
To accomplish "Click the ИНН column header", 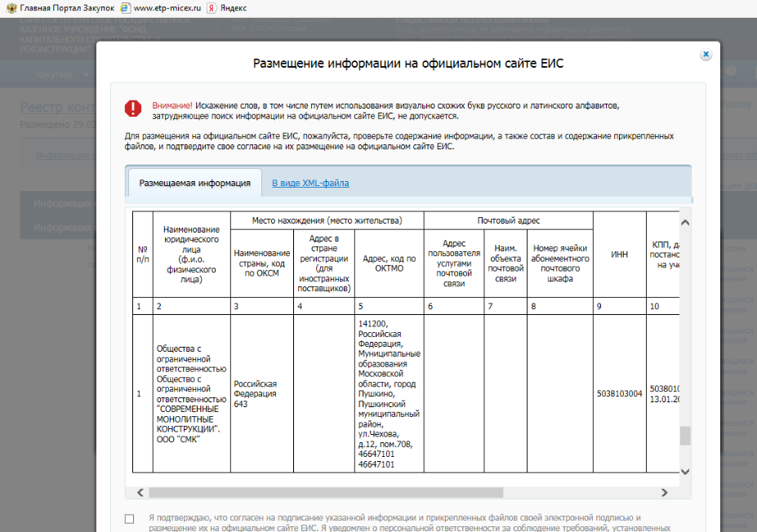I will [620, 255].
